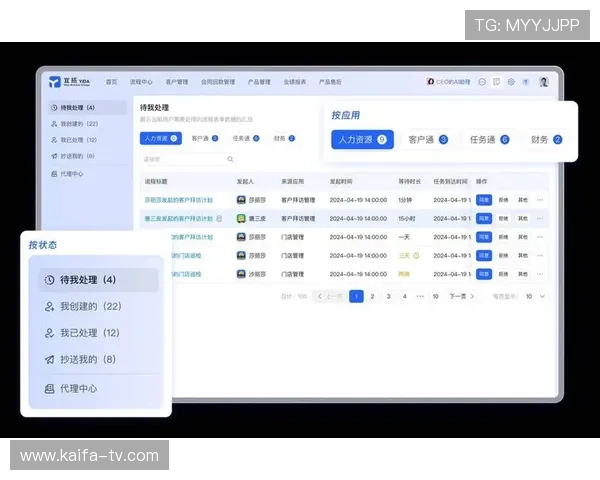Open the per-page count dropdown showing 10
Screen dimensions: 600x480
pyautogui.click(x=535, y=296)
